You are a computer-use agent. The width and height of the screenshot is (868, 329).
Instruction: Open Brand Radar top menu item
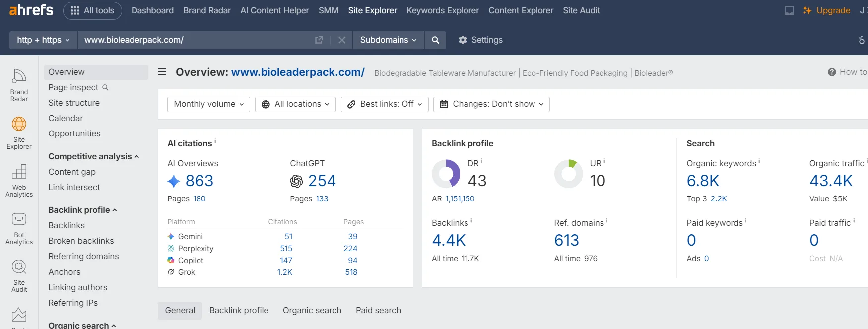207,10
